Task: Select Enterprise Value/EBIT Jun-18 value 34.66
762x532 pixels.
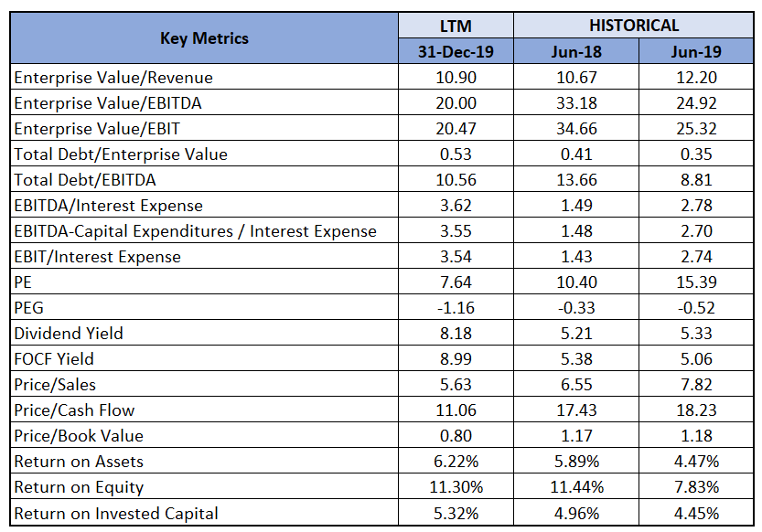Action: tap(576, 129)
